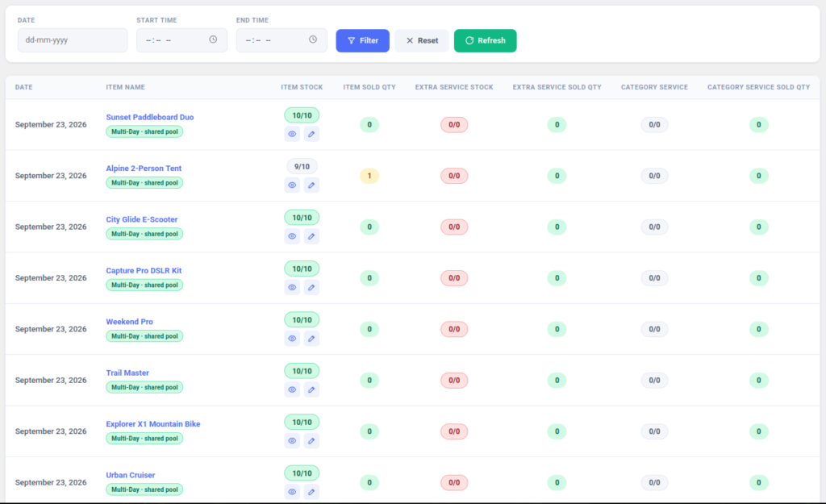Open End Time clock picker icon
Image resolution: width=826 pixels, height=504 pixels.
[x=313, y=40]
